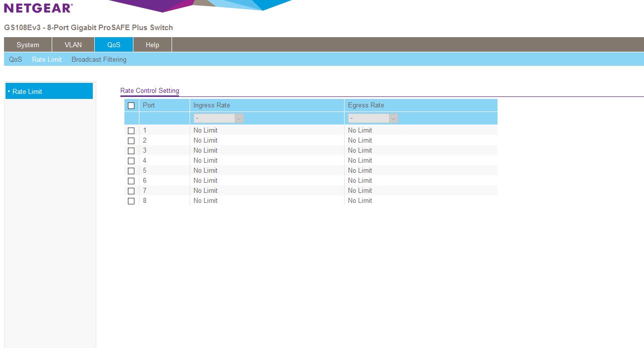Viewport: 644px width, 348px height.
Task: Click port 4 egress No Limit value
Action: pyautogui.click(x=360, y=160)
